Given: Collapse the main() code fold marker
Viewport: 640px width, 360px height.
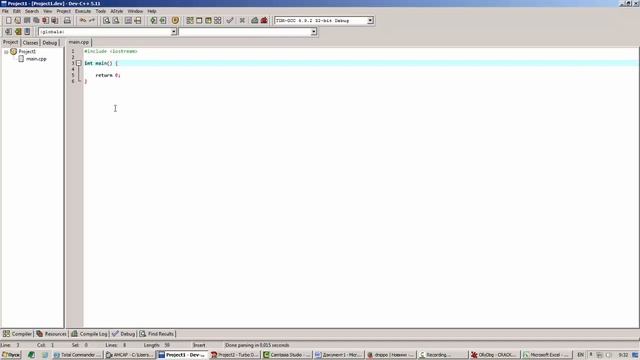Looking at the screenshot, I should click(79, 63).
